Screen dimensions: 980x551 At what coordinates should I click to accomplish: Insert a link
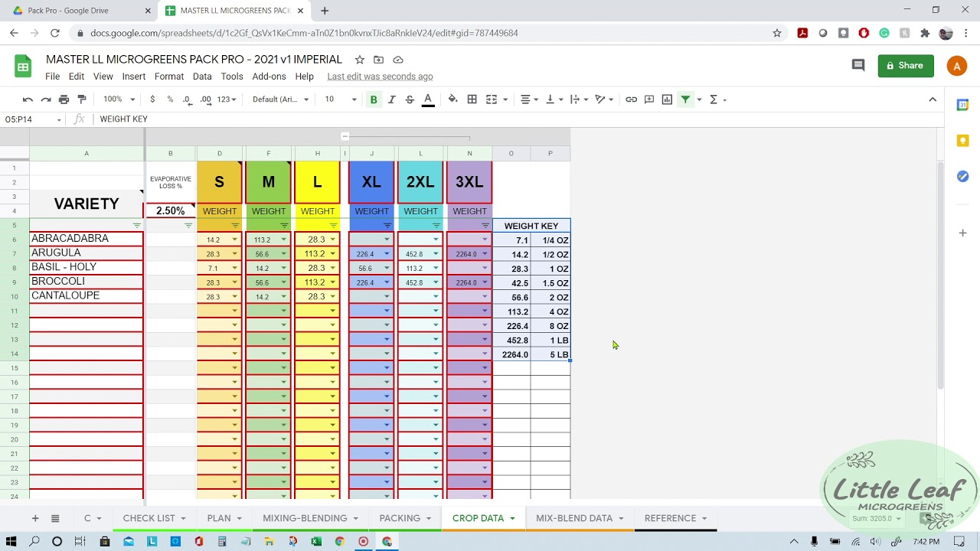pos(631,99)
